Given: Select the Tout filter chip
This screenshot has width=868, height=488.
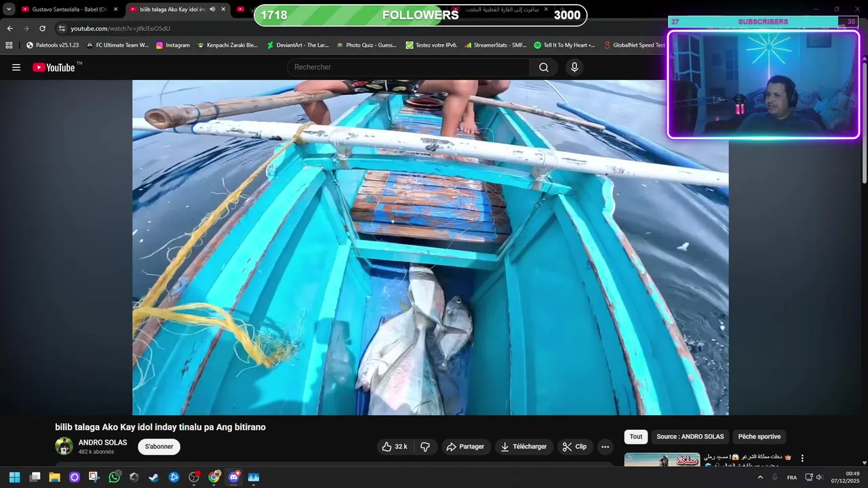Looking at the screenshot, I should pyautogui.click(x=635, y=436).
